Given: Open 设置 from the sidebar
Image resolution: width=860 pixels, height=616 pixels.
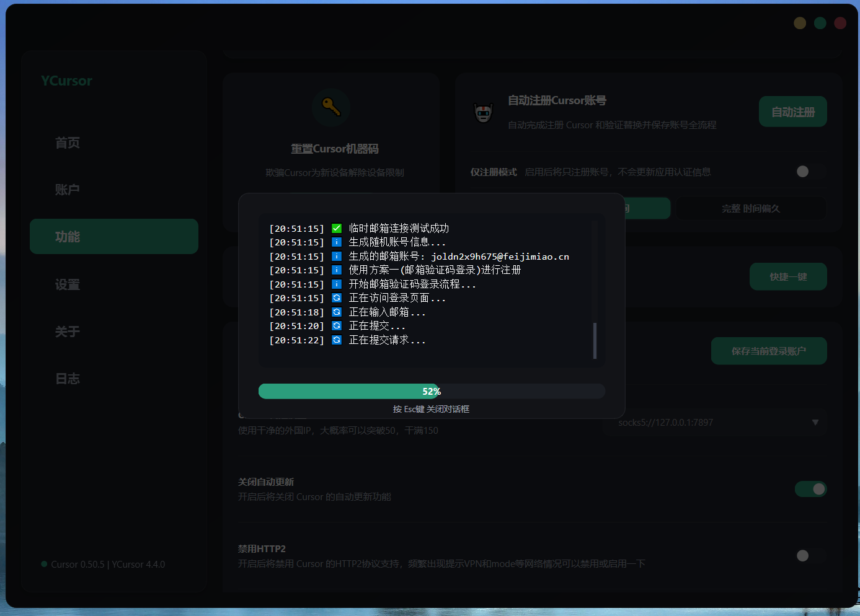Looking at the screenshot, I should pos(114,284).
